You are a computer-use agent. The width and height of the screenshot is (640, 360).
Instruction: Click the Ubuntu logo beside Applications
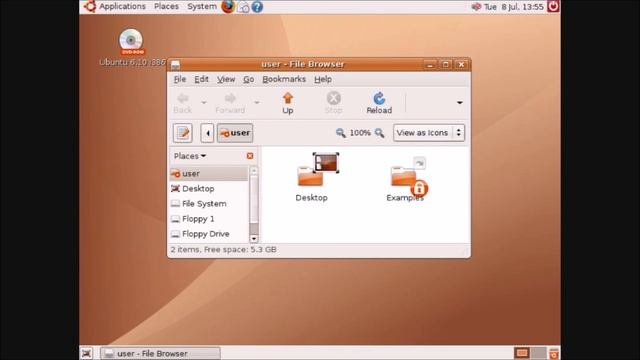click(90, 6)
